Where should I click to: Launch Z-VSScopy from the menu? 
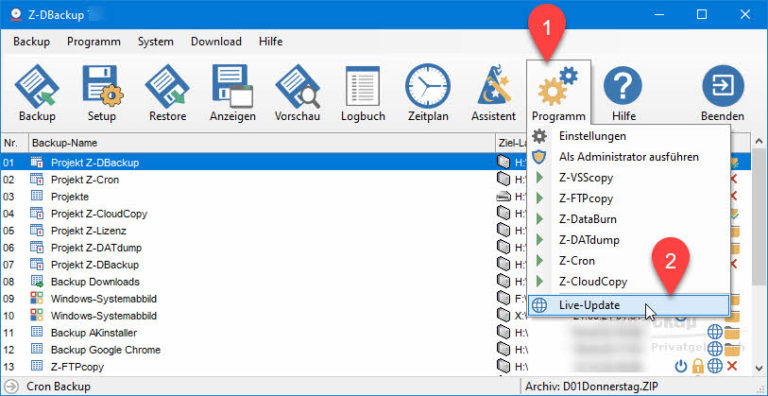(x=629, y=178)
